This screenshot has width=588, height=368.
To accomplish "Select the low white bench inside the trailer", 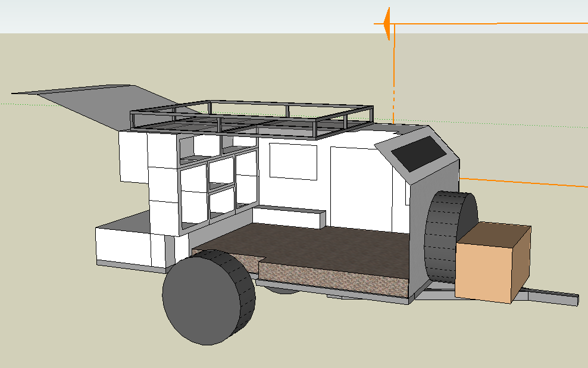I will (289, 217).
